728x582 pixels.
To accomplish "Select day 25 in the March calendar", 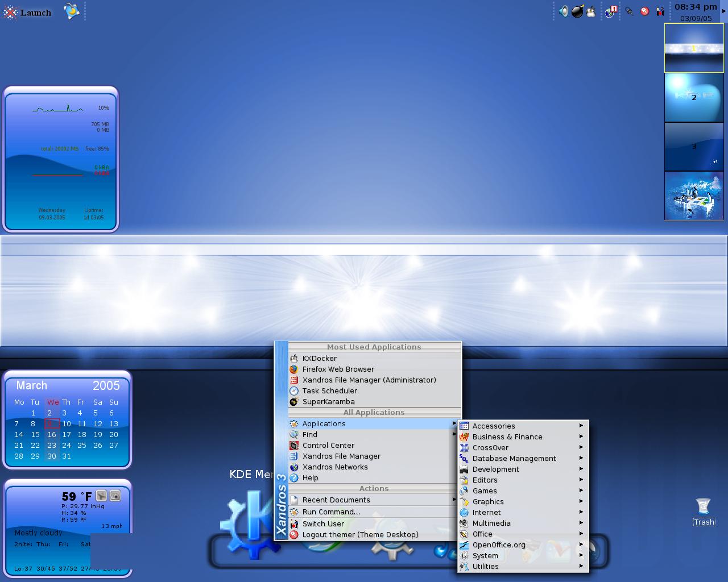I will 82,446.
